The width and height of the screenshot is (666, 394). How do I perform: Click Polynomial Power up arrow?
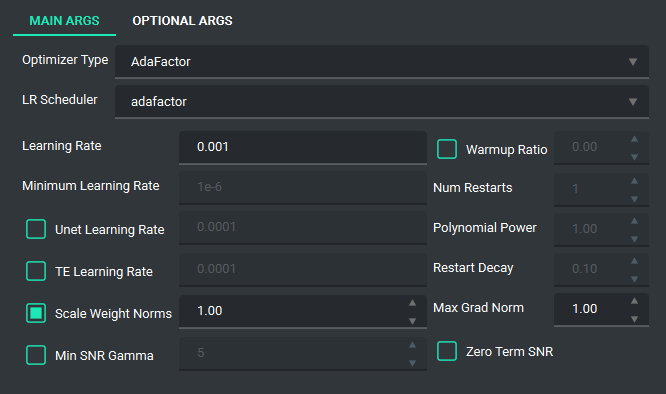tap(634, 221)
